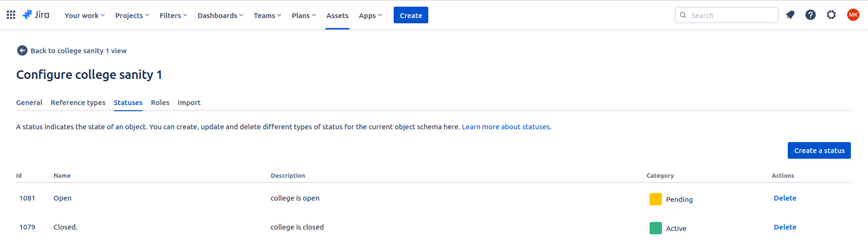Open the Learn more about statuses link

click(x=506, y=127)
